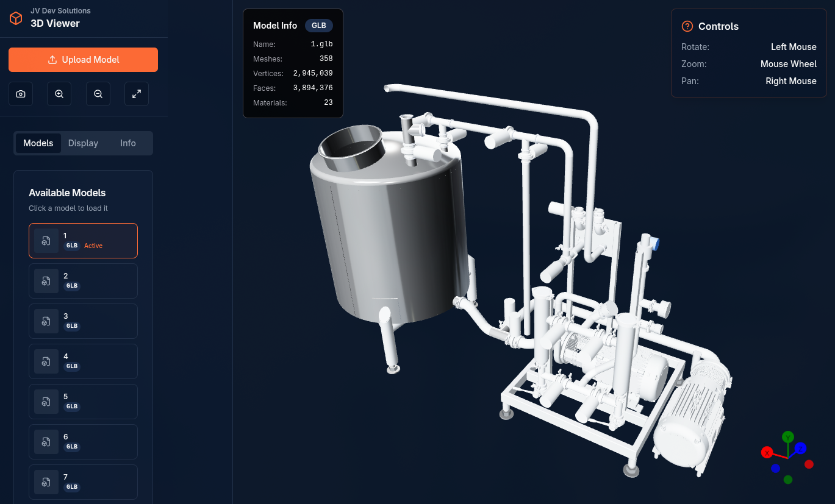Click the red X axis gizmo handle
Image resolution: width=835 pixels, height=504 pixels.
click(x=767, y=452)
